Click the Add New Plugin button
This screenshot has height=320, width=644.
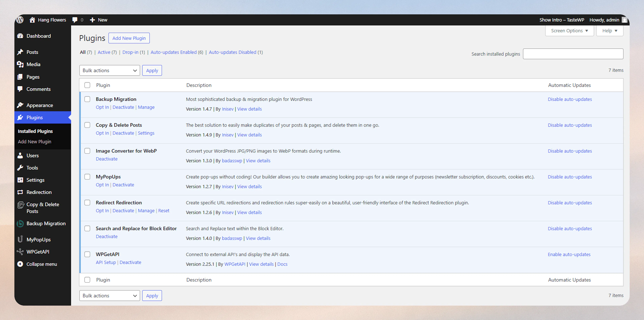pyautogui.click(x=129, y=38)
